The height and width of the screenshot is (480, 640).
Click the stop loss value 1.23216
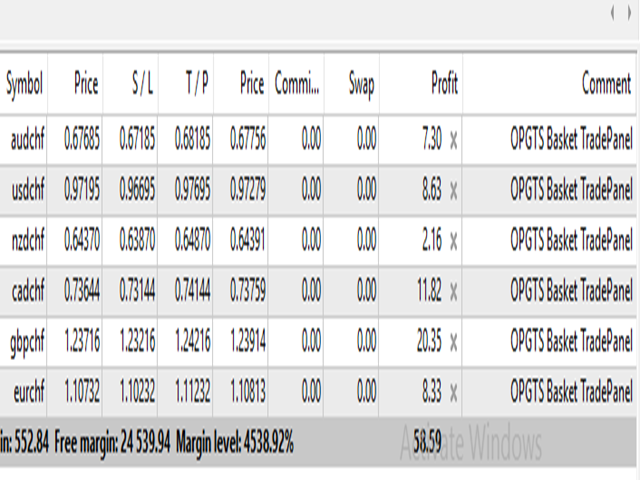click(x=138, y=340)
